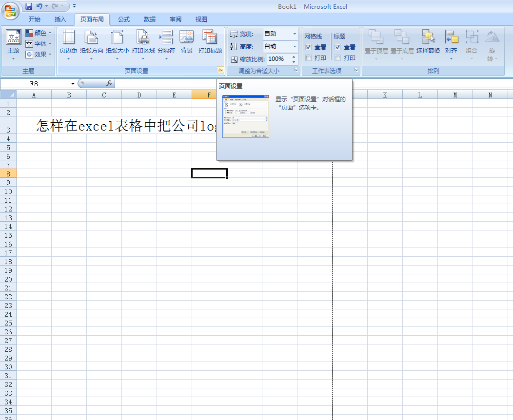The image size is (513, 420).
Task: Open the Office button menu
Action: coord(10,11)
